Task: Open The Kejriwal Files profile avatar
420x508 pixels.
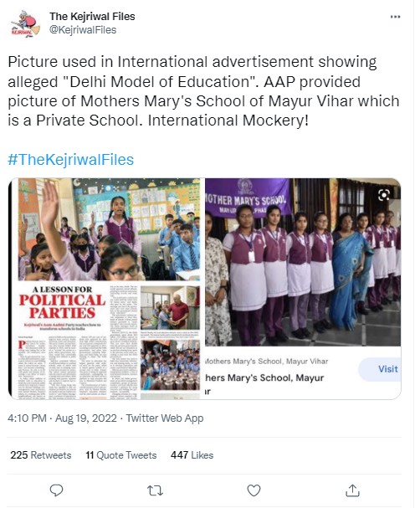Action: [x=26, y=24]
